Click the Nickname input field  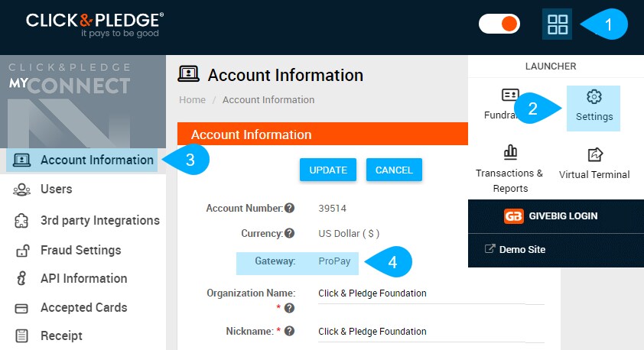click(431, 332)
